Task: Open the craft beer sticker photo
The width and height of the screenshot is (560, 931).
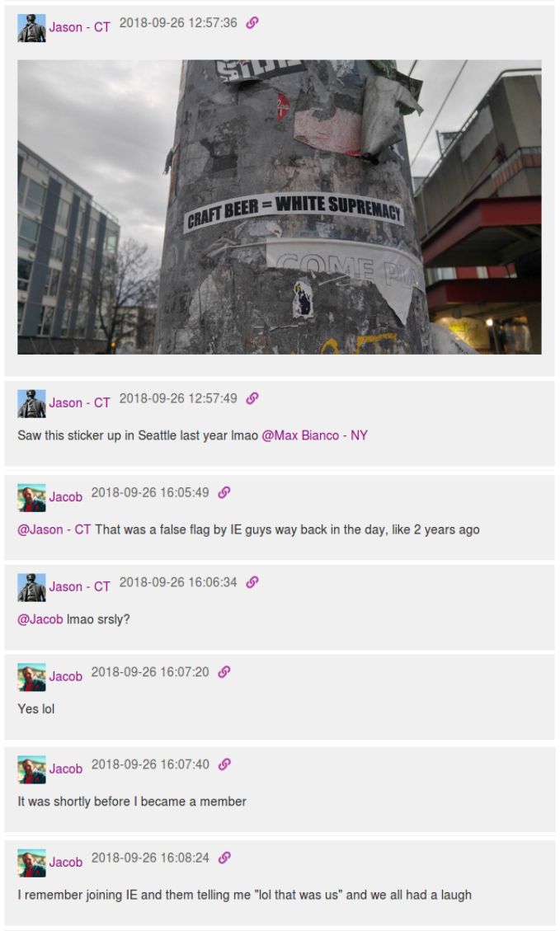Action: point(279,207)
